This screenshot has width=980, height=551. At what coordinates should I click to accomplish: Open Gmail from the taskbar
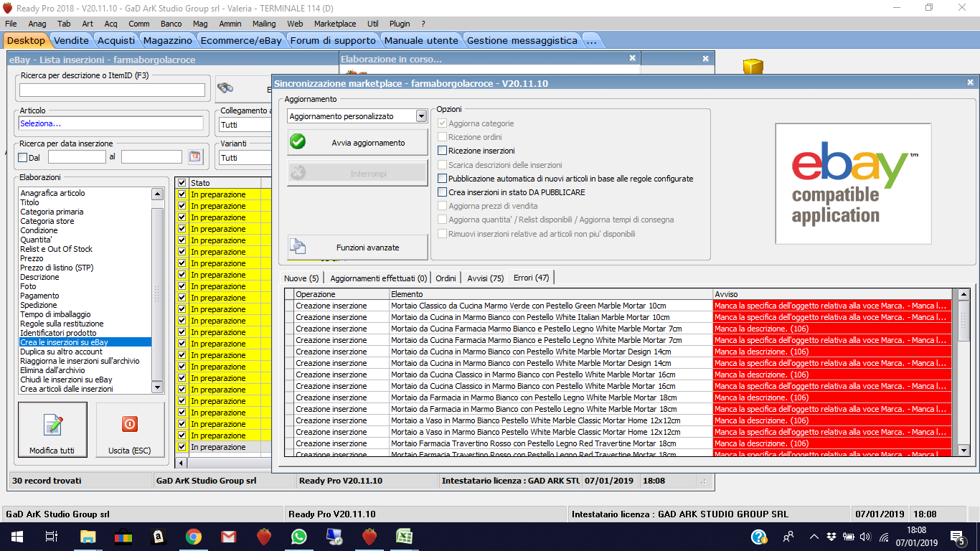point(228,537)
